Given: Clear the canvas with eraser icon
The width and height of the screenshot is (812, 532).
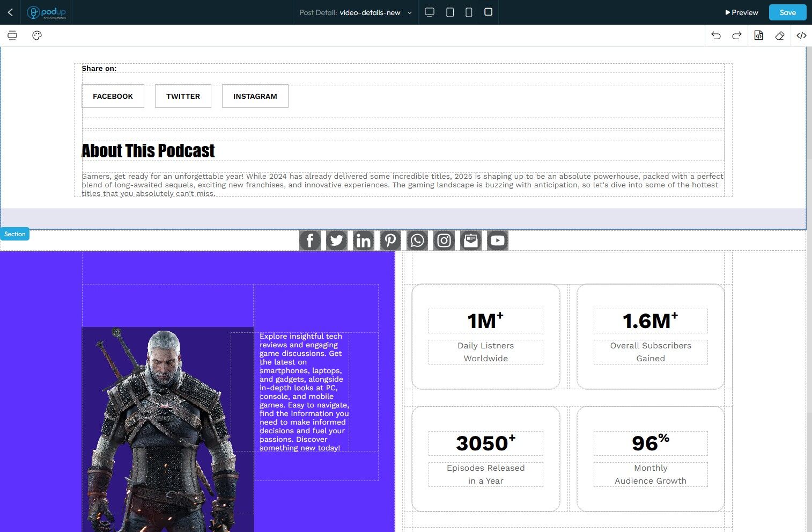Looking at the screenshot, I should pyautogui.click(x=780, y=35).
